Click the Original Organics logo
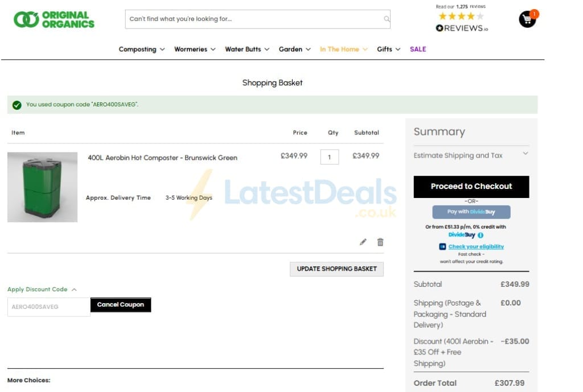The image size is (583, 392). 54,20
